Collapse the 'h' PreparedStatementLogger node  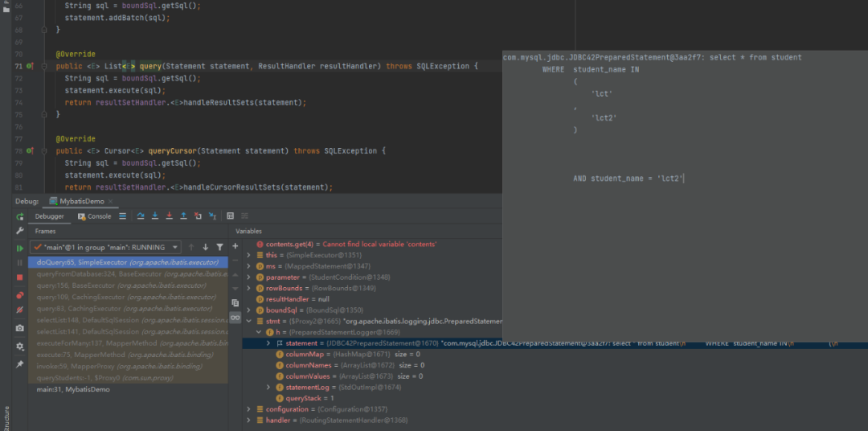point(259,332)
